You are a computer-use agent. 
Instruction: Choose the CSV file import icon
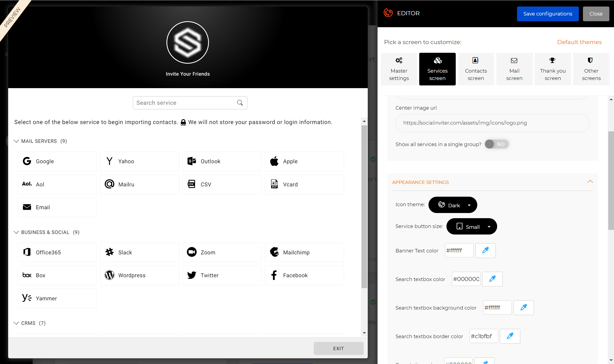tap(192, 184)
